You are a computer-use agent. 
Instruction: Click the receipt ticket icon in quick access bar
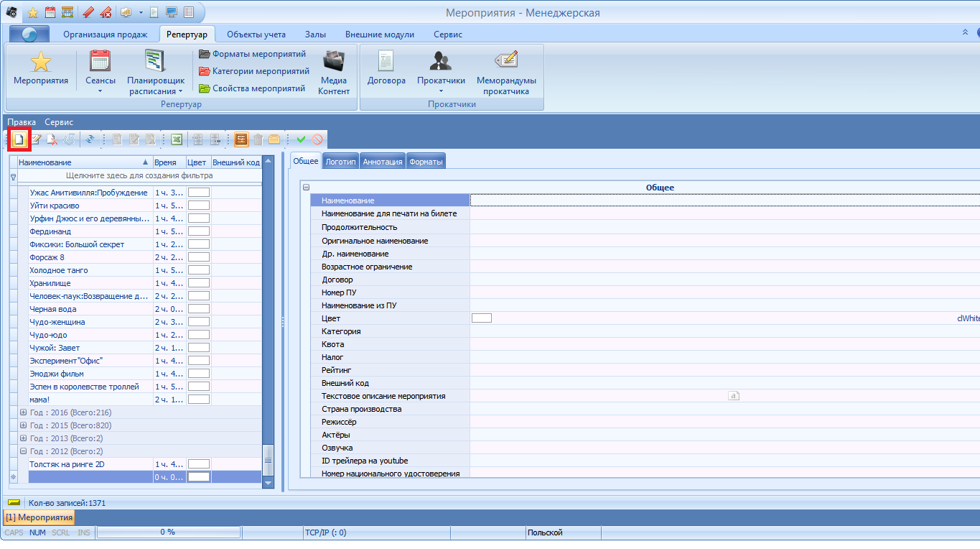coord(155,12)
